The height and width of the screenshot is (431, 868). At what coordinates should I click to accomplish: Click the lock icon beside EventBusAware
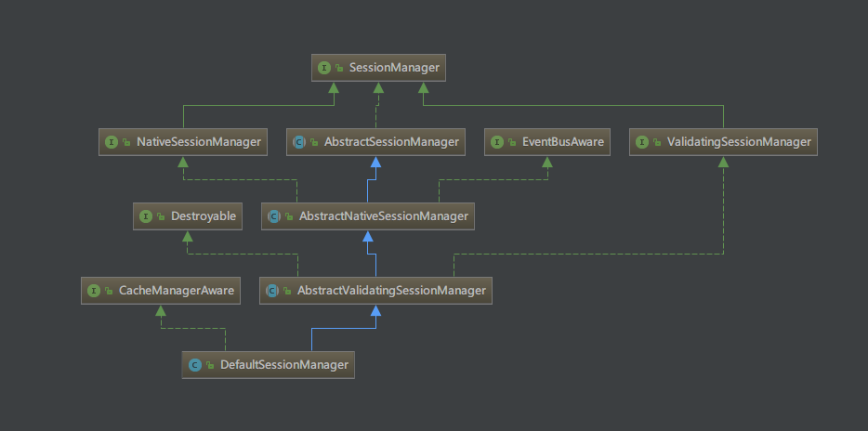click(512, 143)
